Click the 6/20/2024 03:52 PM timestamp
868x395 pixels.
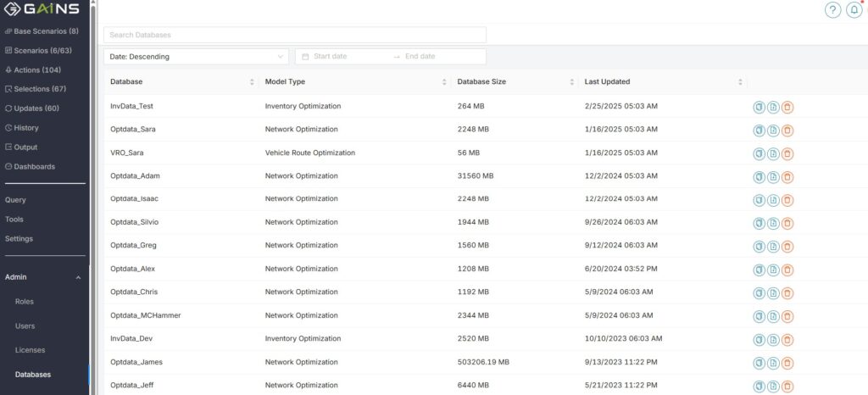tap(621, 269)
